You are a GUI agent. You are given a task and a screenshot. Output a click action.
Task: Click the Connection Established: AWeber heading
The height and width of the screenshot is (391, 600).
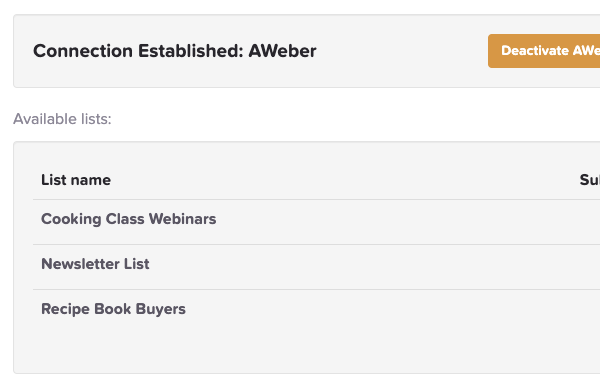point(175,51)
